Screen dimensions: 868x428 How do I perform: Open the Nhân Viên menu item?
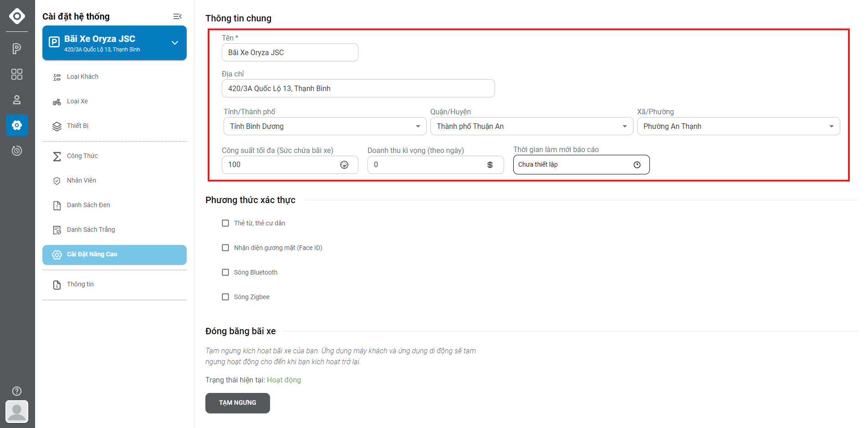114,180
